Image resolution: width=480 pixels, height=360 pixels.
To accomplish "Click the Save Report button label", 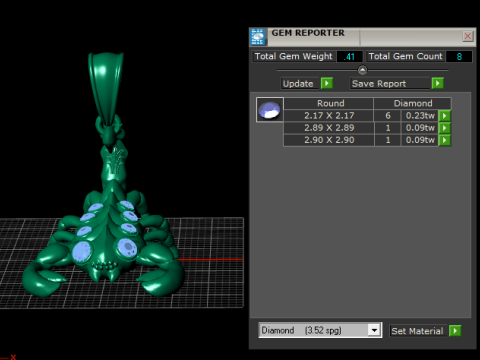I will pos(390,83).
